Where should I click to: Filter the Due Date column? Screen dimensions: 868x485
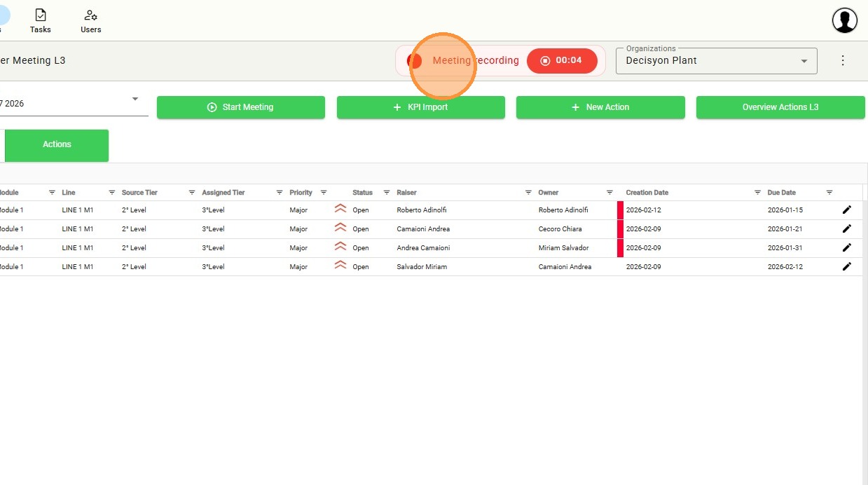829,193
